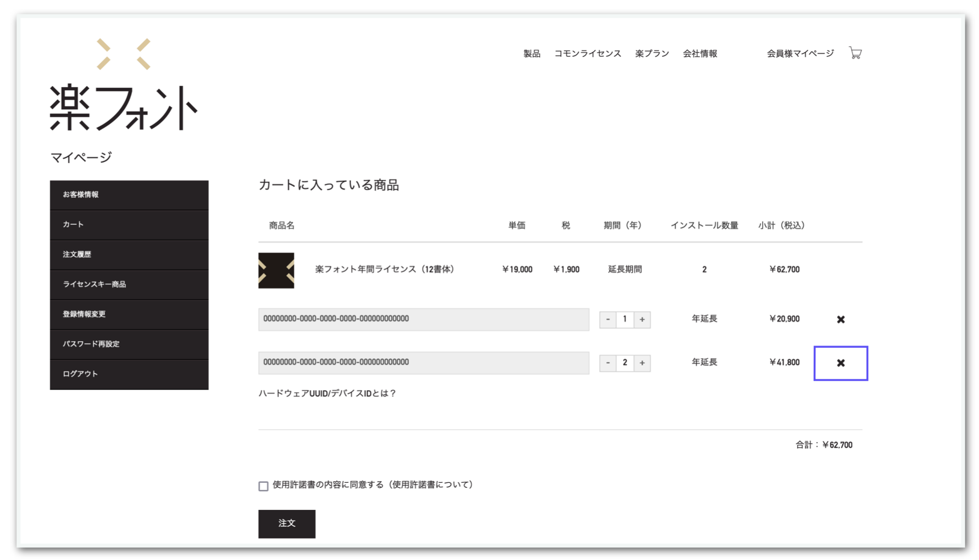The height and width of the screenshot is (560, 979).
Task: Go to コモンライセンス page
Action: (587, 53)
